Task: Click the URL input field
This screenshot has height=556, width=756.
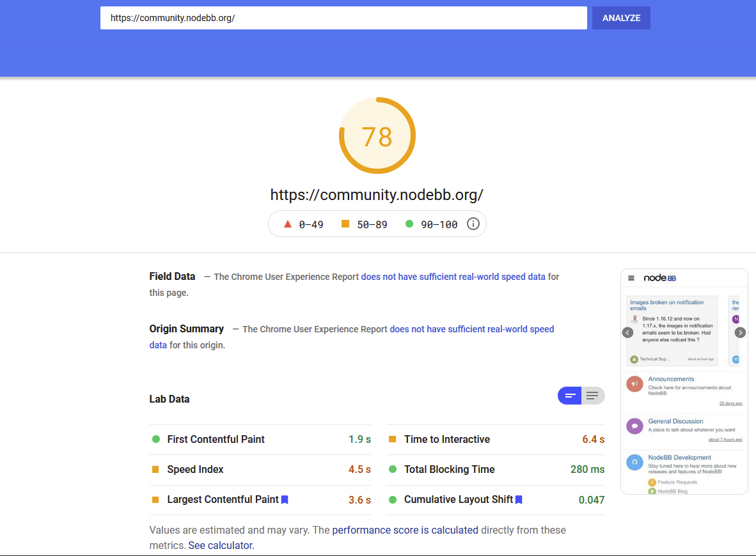Action: click(x=343, y=18)
